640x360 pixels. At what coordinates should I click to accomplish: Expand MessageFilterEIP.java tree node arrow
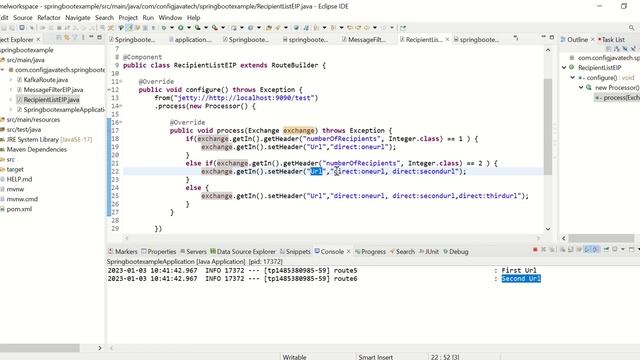(x=11, y=89)
